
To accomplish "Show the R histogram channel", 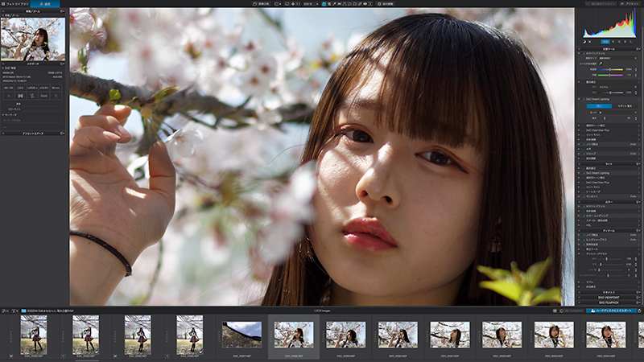I will (x=613, y=42).
